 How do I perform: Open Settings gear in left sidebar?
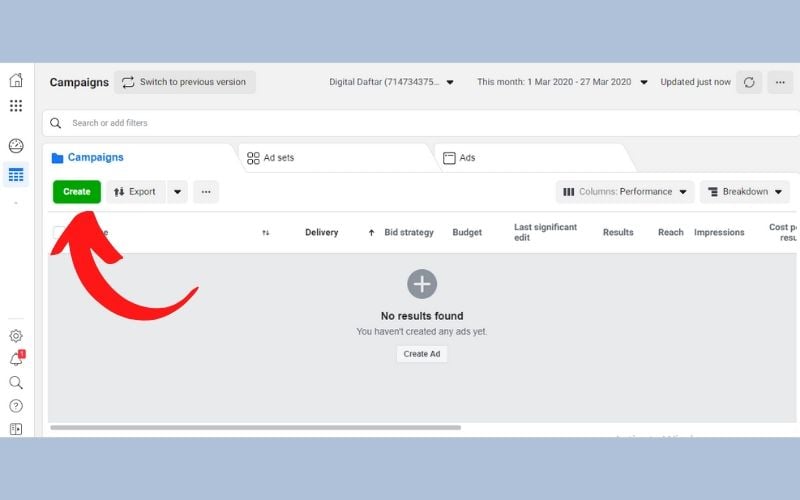pos(16,336)
